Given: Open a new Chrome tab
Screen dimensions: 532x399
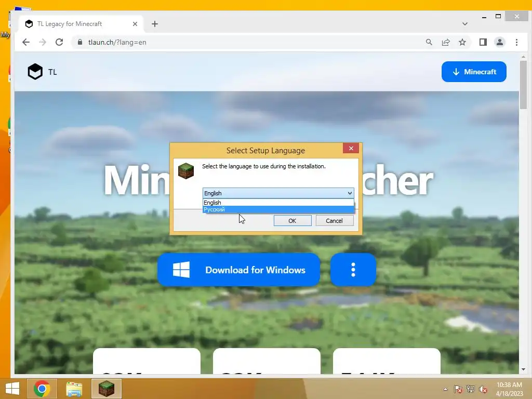Looking at the screenshot, I should coord(155,24).
